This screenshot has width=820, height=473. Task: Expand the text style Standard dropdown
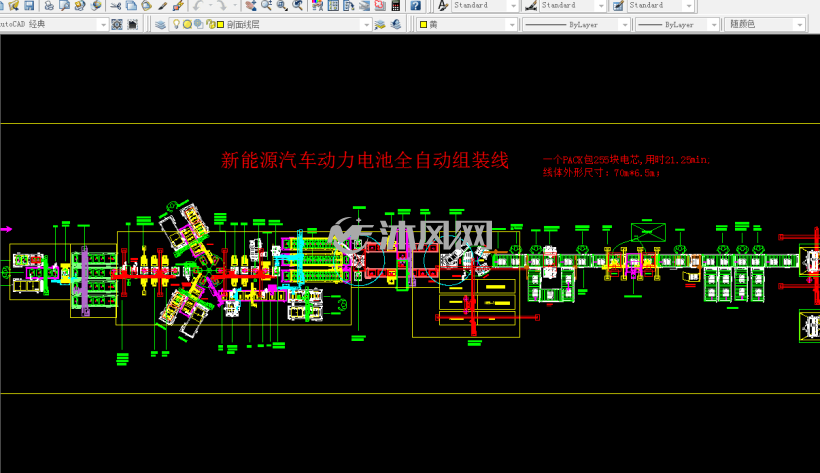tap(514, 6)
